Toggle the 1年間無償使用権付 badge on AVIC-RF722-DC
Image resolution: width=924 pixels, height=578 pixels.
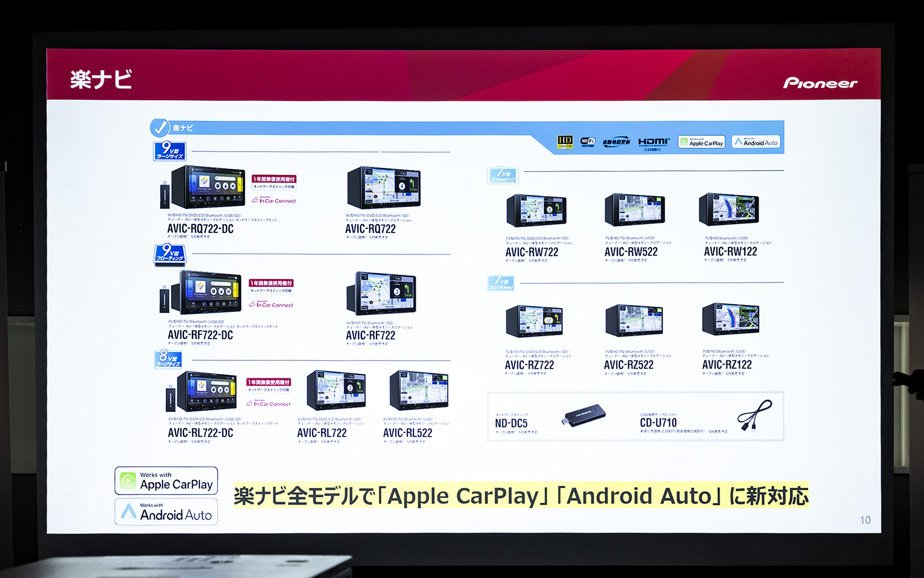[271, 284]
